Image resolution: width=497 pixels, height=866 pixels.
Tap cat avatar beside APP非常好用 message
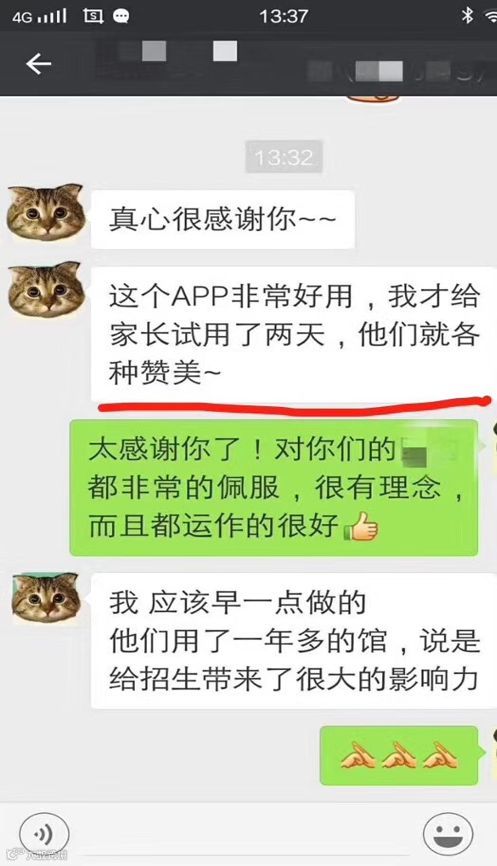pyautogui.click(x=45, y=289)
